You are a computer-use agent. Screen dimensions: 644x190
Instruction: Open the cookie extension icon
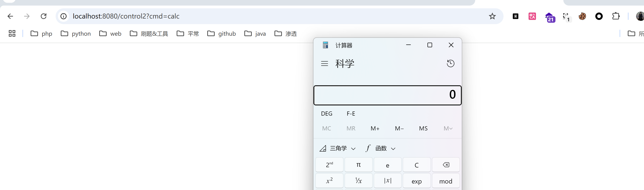[x=582, y=16]
